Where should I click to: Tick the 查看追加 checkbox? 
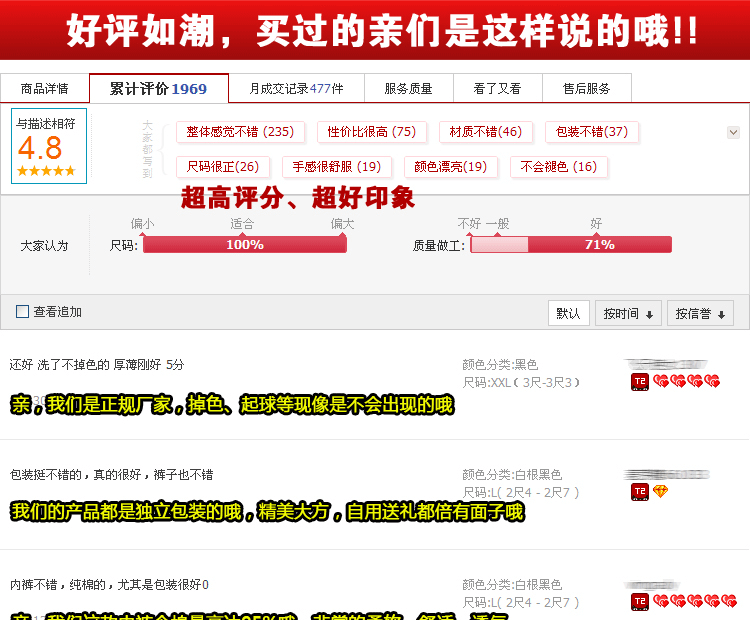22,312
